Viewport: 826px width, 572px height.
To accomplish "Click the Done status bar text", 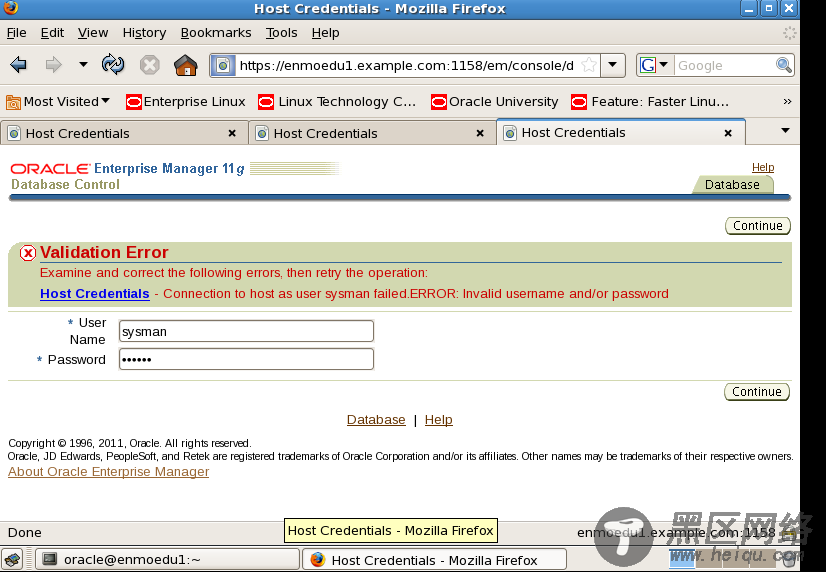I will tap(25, 532).
